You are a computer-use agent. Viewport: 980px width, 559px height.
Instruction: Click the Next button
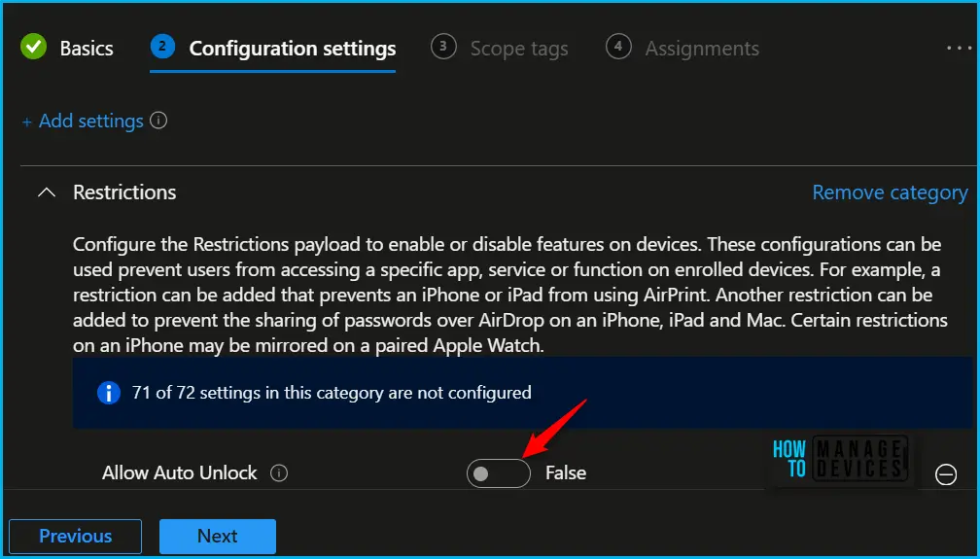click(x=218, y=536)
